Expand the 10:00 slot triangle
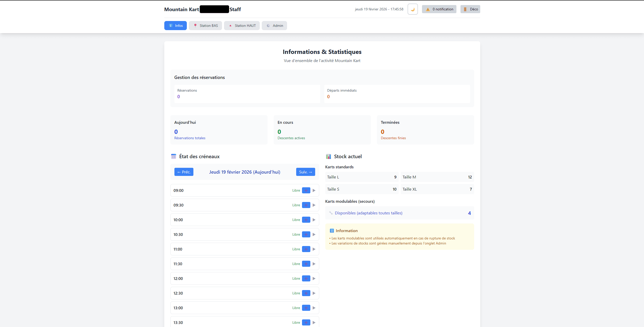This screenshot has width=644, height=327. [x=314, y=220]
